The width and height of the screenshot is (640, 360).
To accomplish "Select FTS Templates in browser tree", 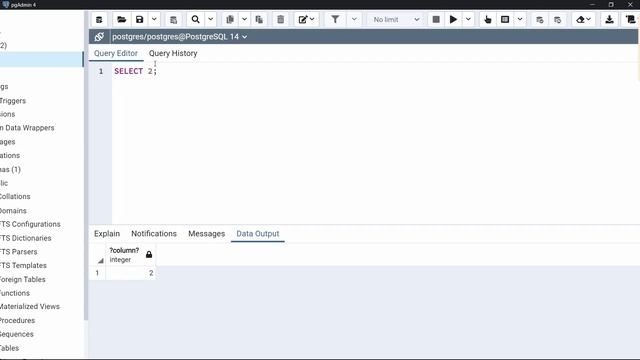I will [x=23, y=265].
